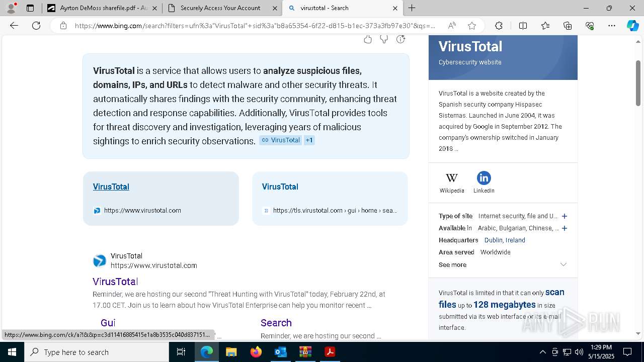Open the VirusTotal tls.virustotal.com card
The width and height of the screenshot is (644, 362).
[x=330, y=198]
